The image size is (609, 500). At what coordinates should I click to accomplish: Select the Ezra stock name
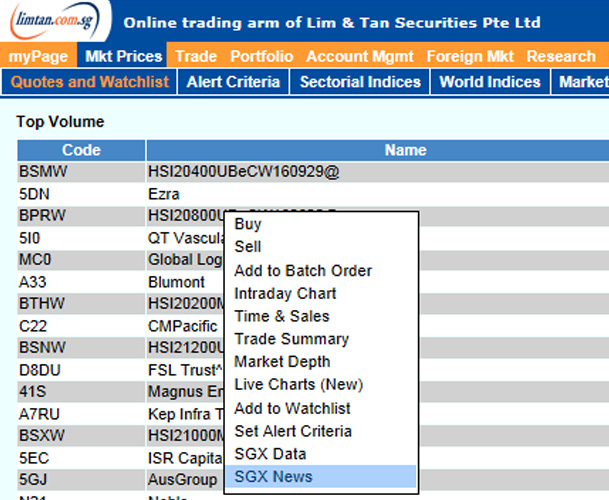[164, 194]
